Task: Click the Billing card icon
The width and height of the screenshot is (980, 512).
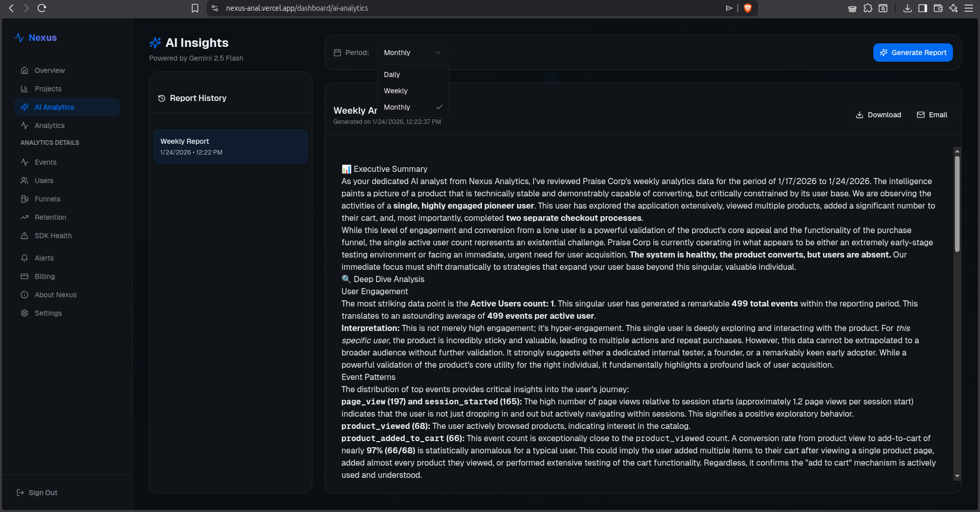Action: click(24, 276)
